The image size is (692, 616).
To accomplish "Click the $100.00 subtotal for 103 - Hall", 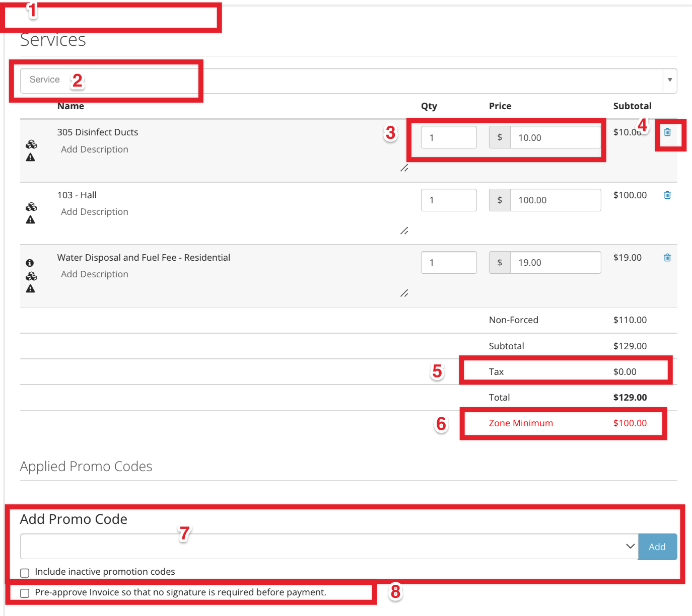I will point(630,195).
